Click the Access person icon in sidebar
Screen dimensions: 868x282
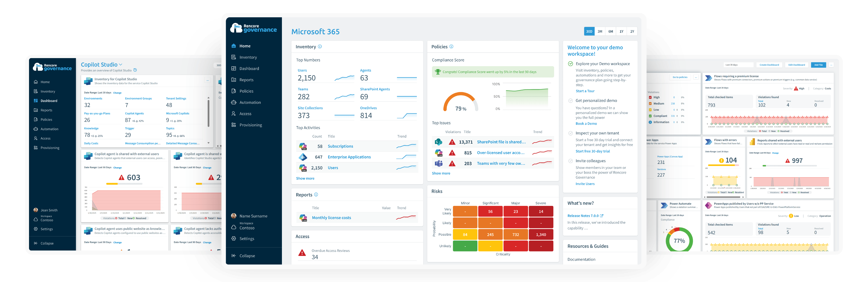pyautogui.click(x=233, y=114)
